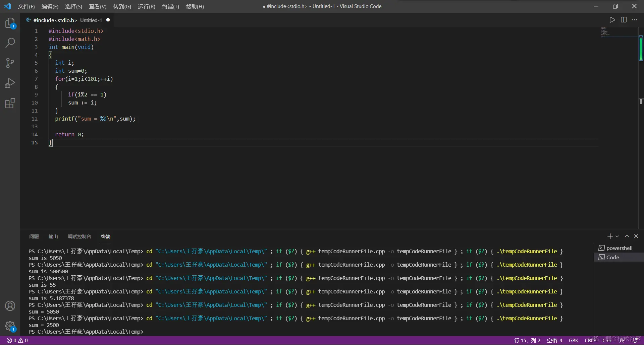
Task: Split the editor to the right
Action: (x=624, y=20)
